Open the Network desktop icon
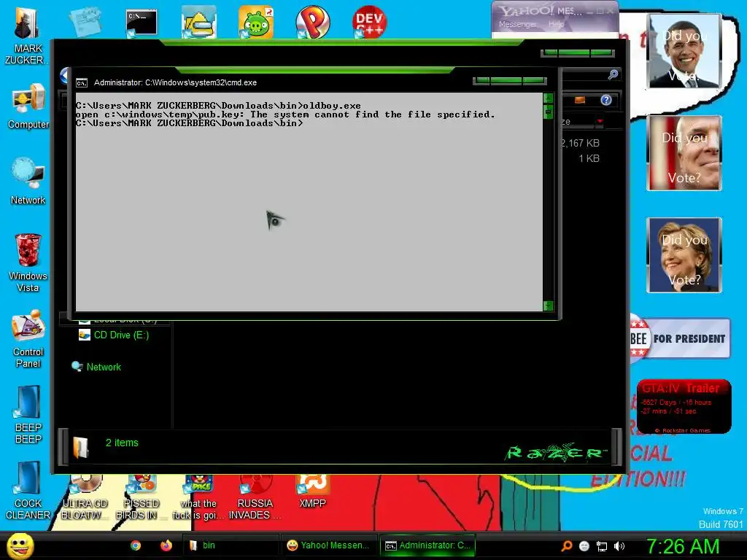This screenshot has width=747, height=560. tap(28, 181)
